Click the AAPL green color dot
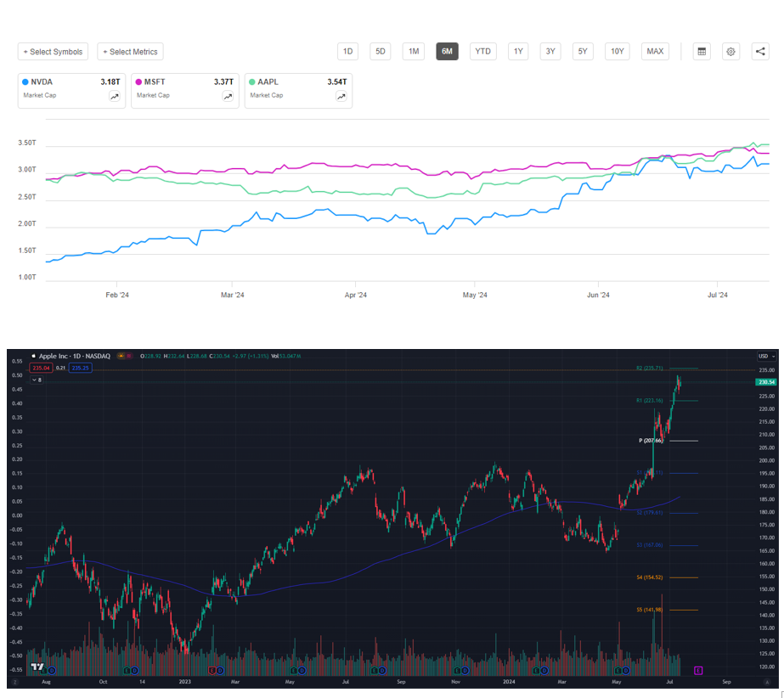Viewport: 784px width, 698px height. (252, 82)
